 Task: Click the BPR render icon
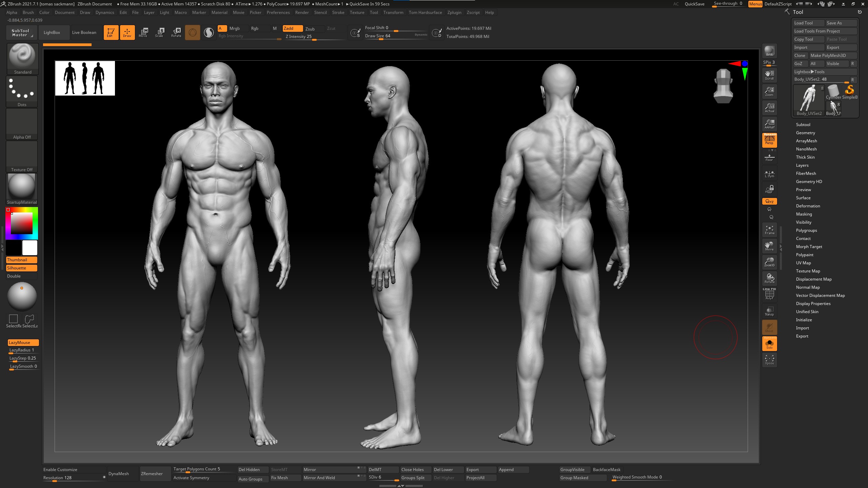[x=769, y=51]
